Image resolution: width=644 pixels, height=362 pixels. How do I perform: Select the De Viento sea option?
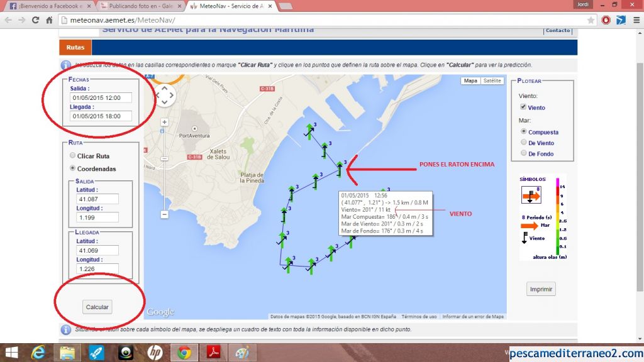pyautogui.click(x=523, y=142)
